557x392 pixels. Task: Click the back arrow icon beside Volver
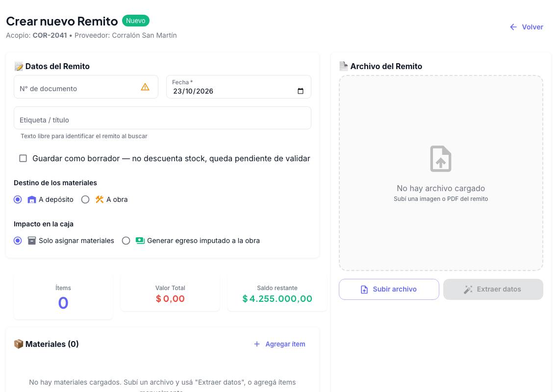pos(513,27)
